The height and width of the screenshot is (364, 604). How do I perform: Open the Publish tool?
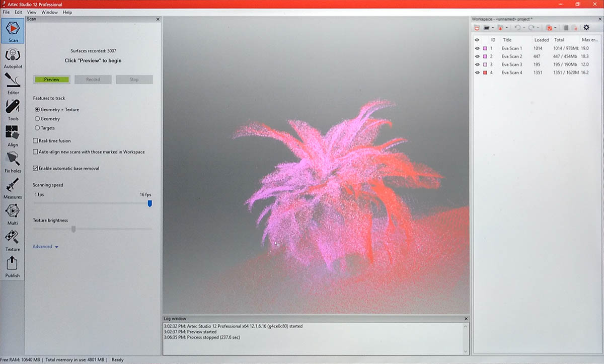click(13, 267)
